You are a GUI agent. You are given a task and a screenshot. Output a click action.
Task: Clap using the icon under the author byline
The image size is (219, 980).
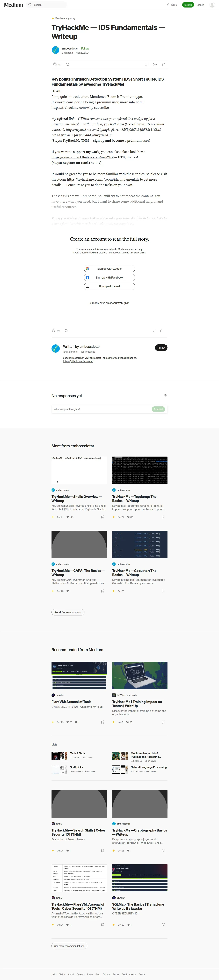(x=55, y=64)
